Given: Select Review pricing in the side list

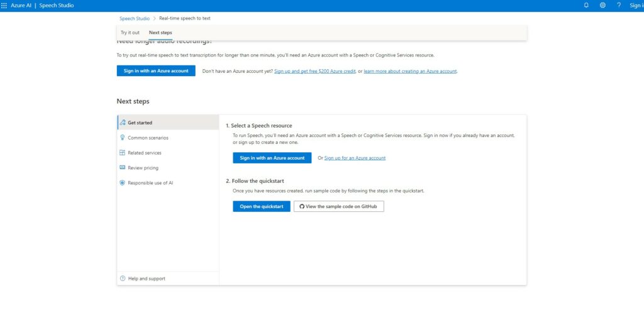Looking at the screenshot, I should (x=168, y=168).
